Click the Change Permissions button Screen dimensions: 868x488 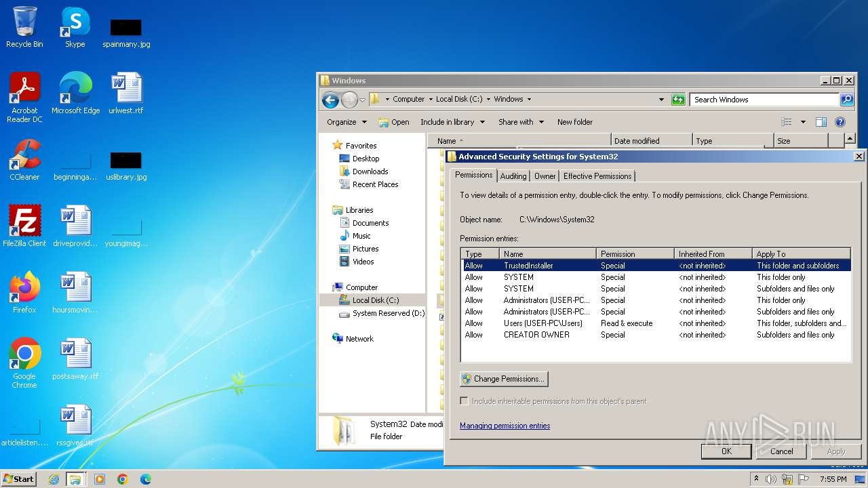[503, 379]
